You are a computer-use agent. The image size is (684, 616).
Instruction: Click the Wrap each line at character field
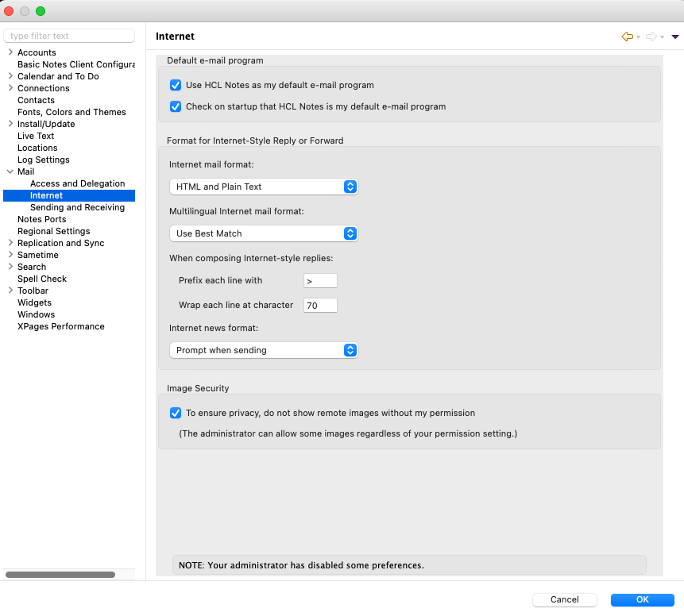tap(320, 305)
